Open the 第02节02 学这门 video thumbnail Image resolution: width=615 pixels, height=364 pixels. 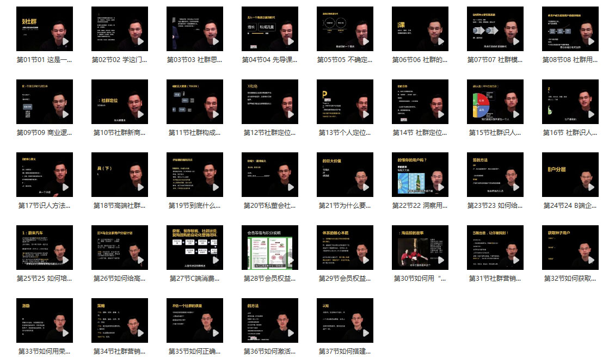point(120,29)
